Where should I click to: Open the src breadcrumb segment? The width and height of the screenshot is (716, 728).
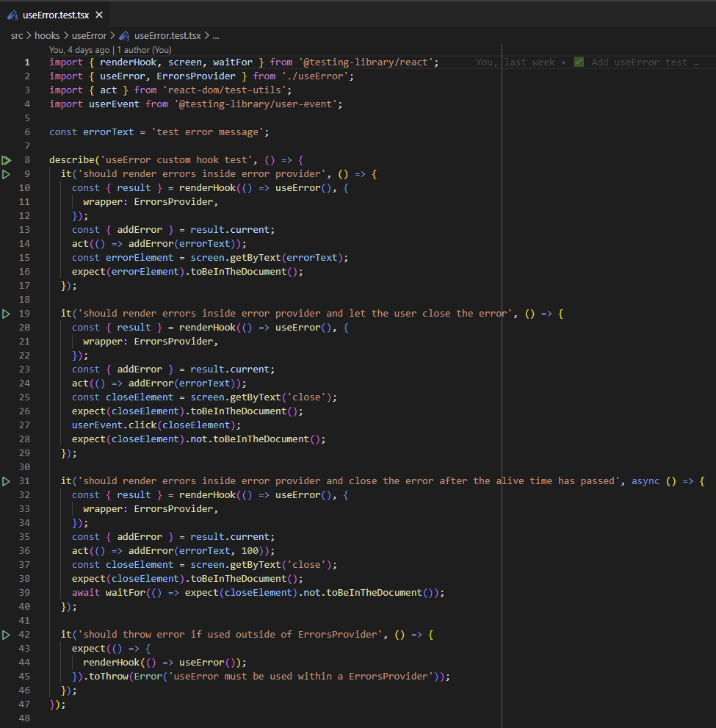click(x=17, y=36)
